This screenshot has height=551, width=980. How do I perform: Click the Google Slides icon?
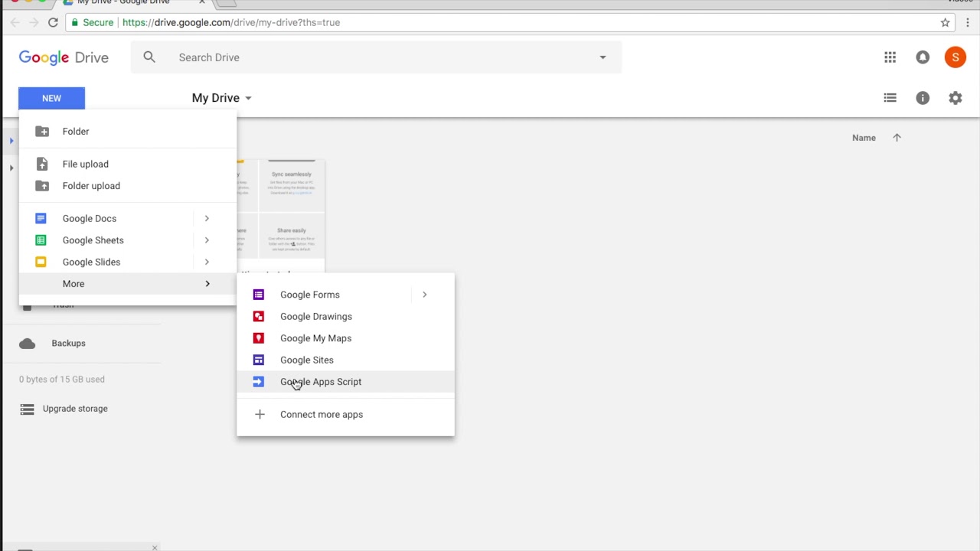[41, 262]
